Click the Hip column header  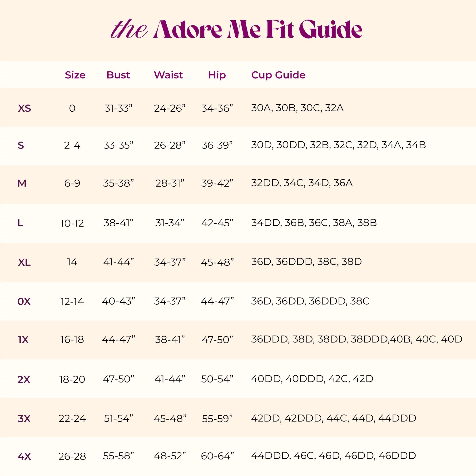click(217, 75)
